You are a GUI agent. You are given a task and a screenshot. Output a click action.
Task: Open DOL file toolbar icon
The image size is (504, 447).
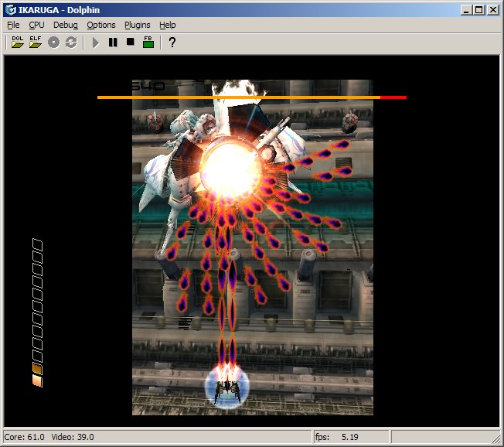17,42
